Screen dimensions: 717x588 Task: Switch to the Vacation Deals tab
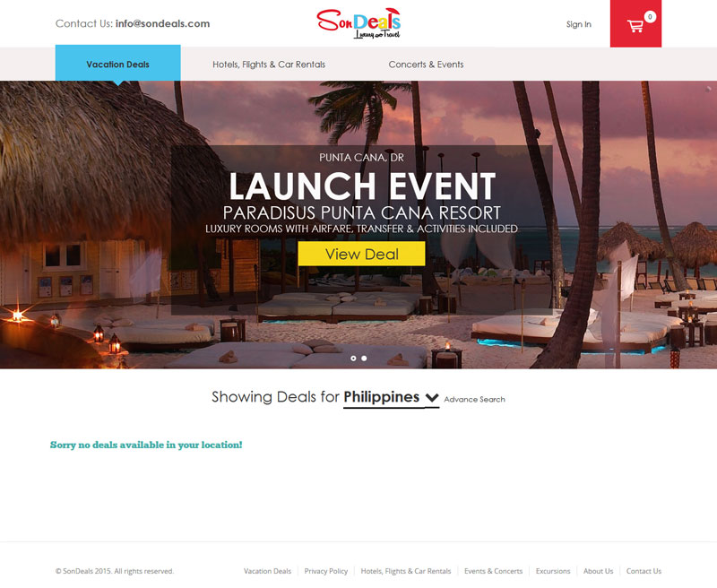(x=118, y=65)
